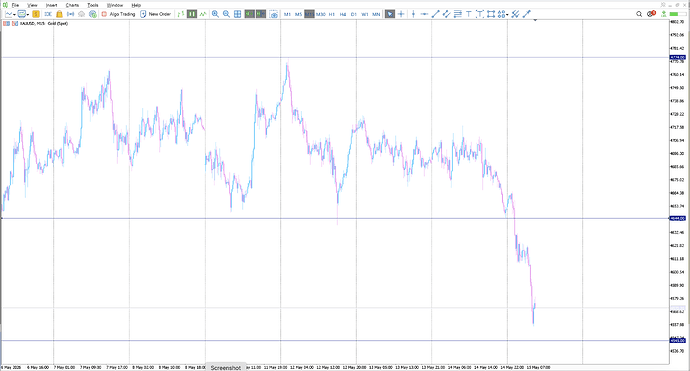The height and width of the screenshot is (371, 690).
Task: Click the topmost horizontal line's price label
Action: coord(677,58)
